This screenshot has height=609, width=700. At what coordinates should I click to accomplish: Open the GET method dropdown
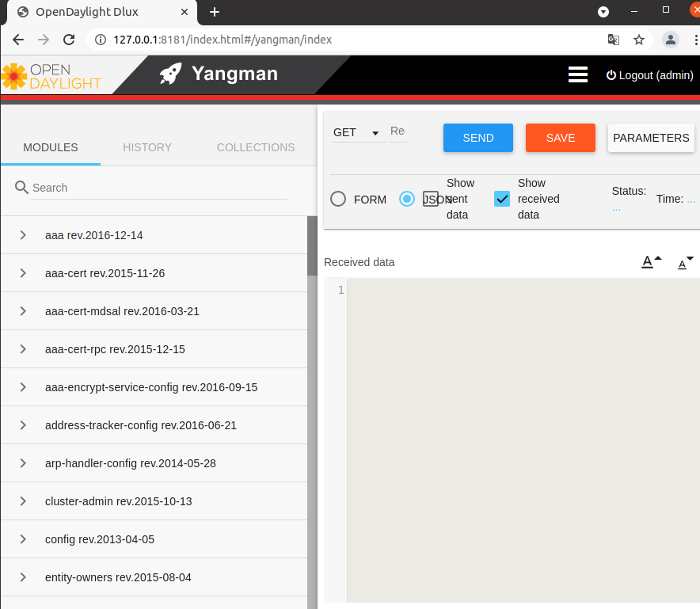point(355,132)
